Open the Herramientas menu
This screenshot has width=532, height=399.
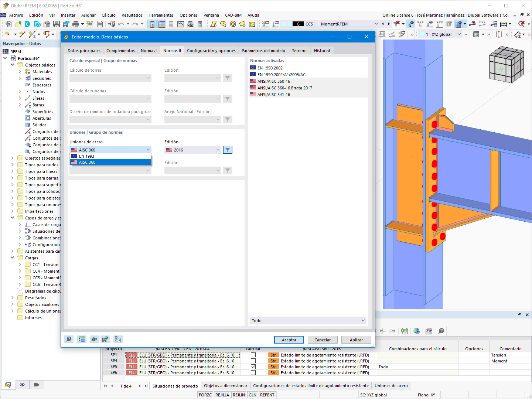coord(161,15)
